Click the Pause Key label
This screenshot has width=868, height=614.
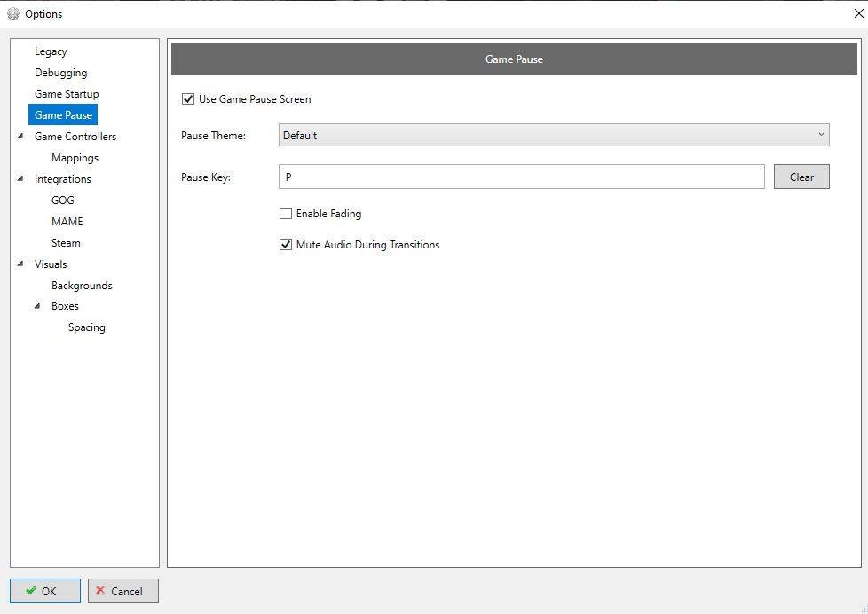point(205,177)
